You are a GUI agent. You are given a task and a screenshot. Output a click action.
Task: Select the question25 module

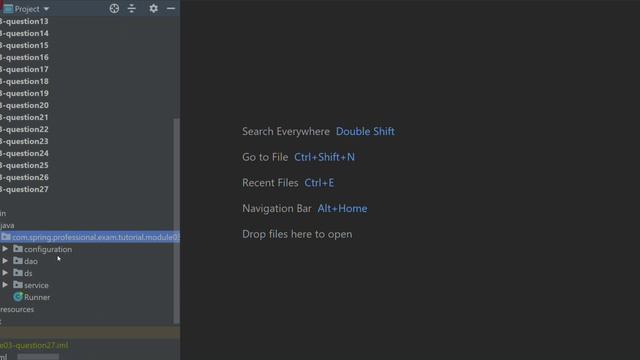click(24, 165)
